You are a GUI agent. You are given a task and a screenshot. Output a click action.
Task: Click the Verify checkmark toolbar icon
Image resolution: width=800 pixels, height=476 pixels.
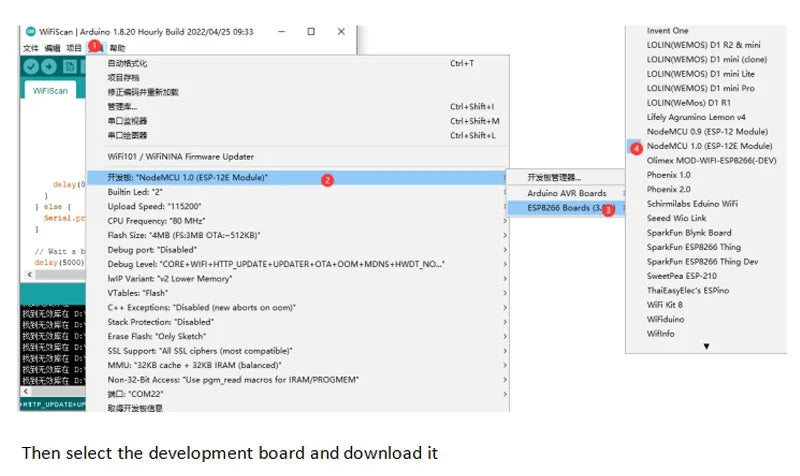click(x=31, y=66)
